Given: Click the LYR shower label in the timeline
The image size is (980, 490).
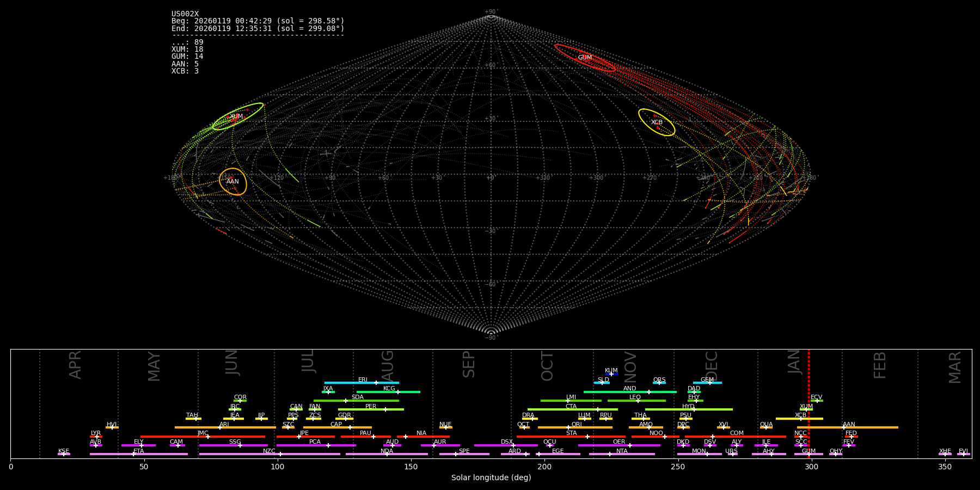Looking at the screenshot, I should coord(96,433).
